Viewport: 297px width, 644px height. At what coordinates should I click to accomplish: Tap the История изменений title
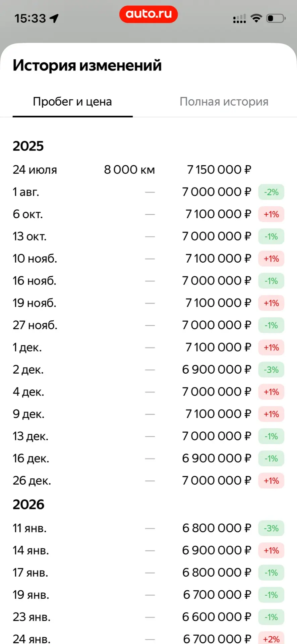[87, 65]
